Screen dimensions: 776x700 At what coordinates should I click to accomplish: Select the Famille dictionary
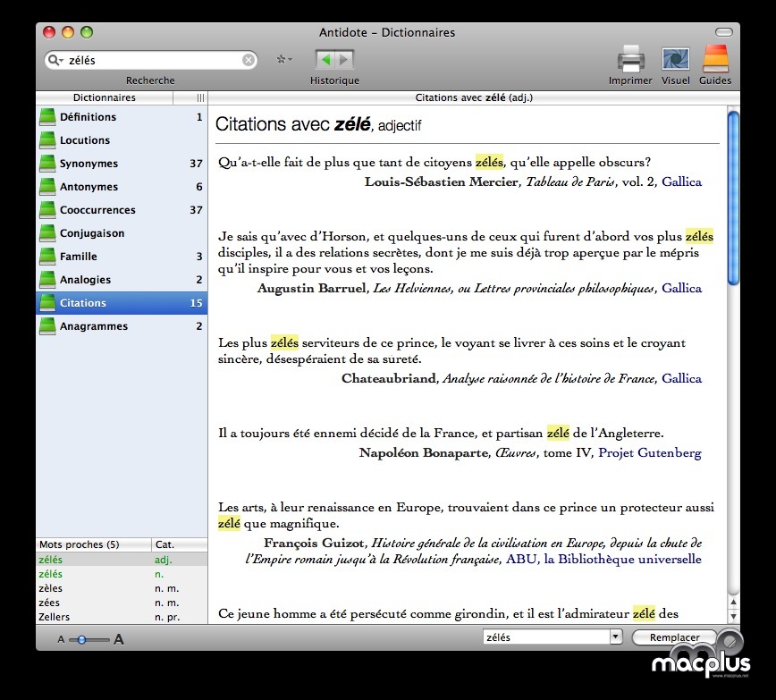click(x=122, y=257)
